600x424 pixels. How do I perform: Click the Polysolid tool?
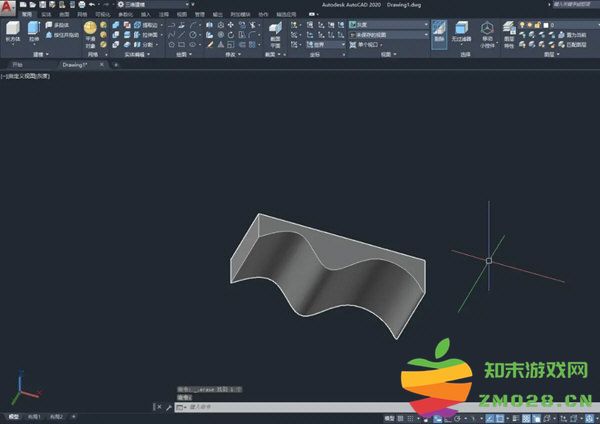pyautogui.click(x=57, y=25)
